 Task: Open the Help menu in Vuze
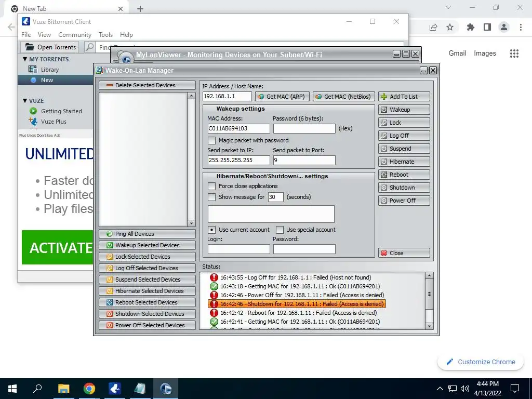click(126, 35)
